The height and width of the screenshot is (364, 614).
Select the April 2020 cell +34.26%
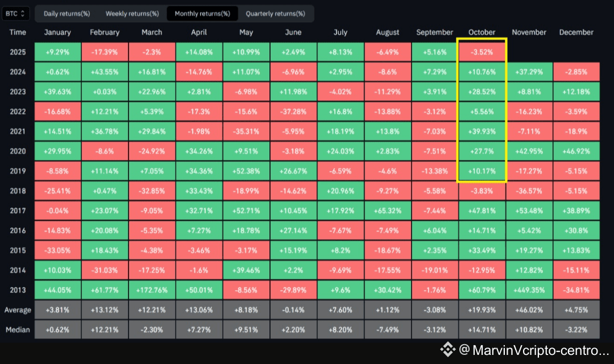[199, 151]
